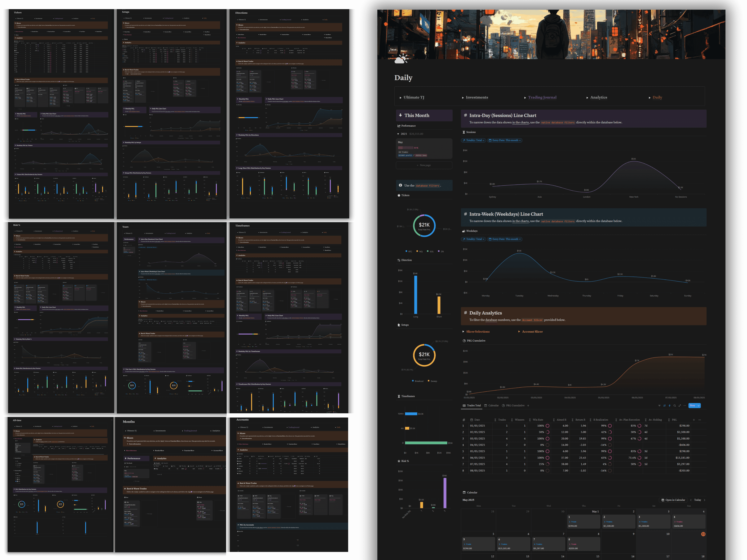The height and width of the screenshot is (560, 747).
Task: Collapse the 2025 group in Performance
Action: coord(398,134)
